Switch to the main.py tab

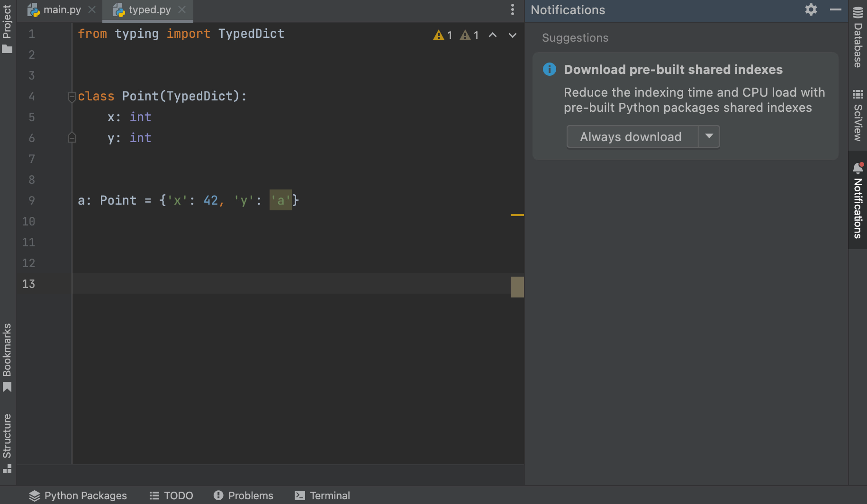pyautogui.click(x=62, y=9)
